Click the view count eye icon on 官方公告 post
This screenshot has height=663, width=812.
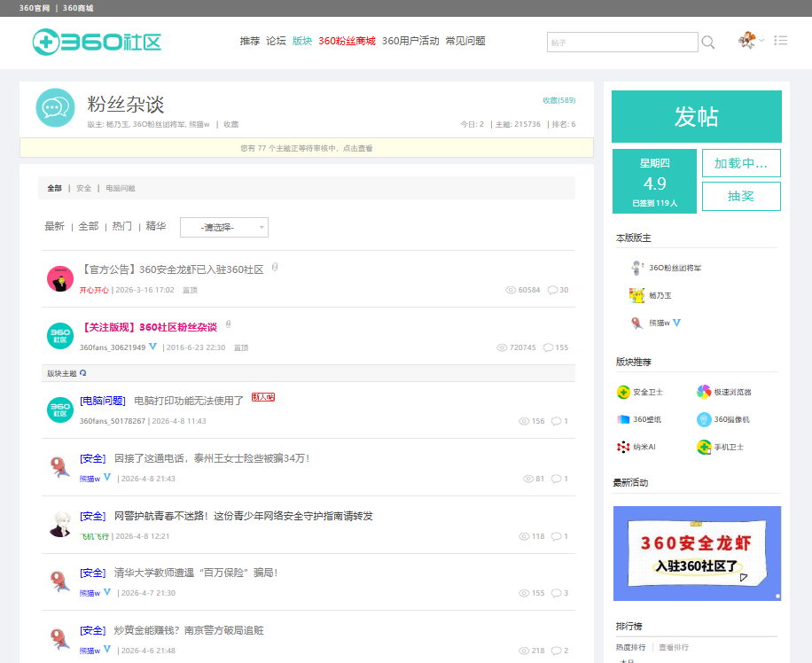[511, 290]
